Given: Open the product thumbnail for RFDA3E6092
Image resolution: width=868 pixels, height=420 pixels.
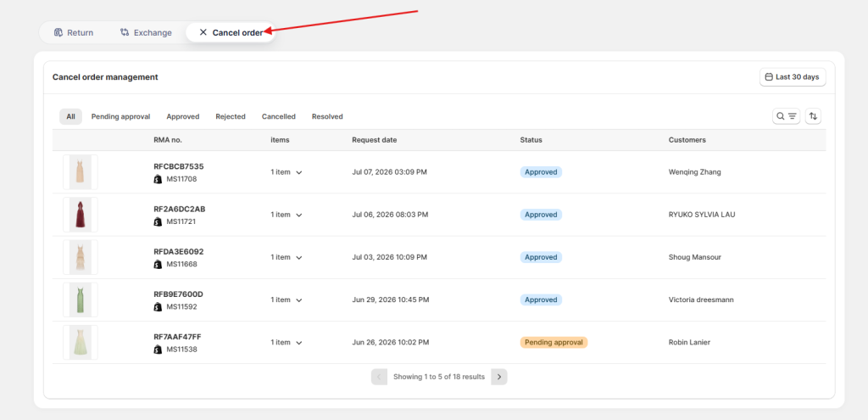Looking at the screenshot, I should [81, 257].
